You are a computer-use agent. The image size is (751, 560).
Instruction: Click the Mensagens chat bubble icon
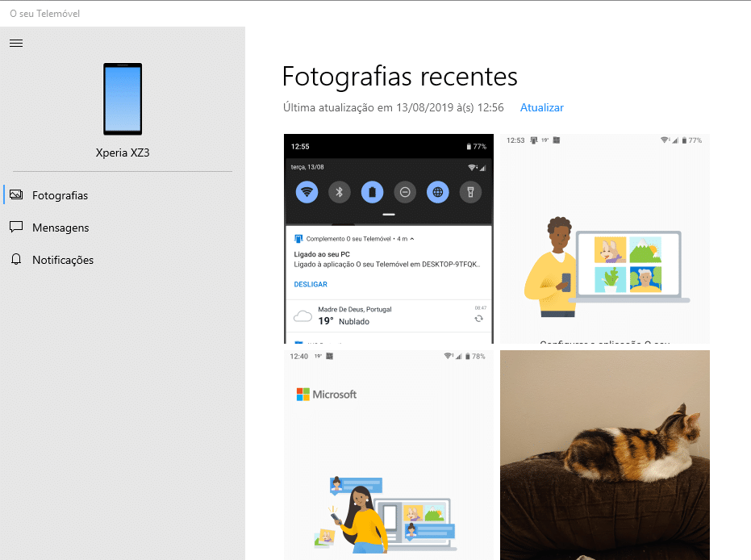click(16, 227)
